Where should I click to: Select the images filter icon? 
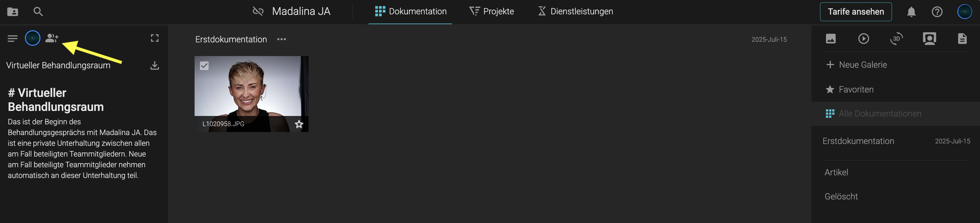[831, 39]
